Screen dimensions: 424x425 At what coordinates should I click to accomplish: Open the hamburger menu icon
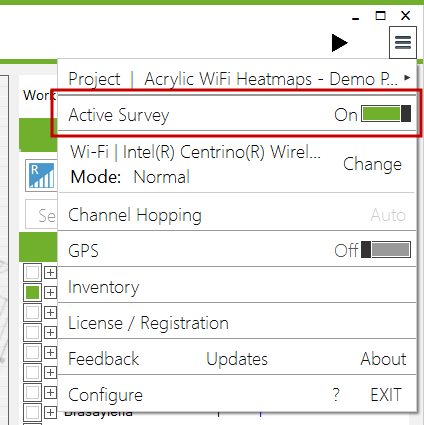(403, 42)
